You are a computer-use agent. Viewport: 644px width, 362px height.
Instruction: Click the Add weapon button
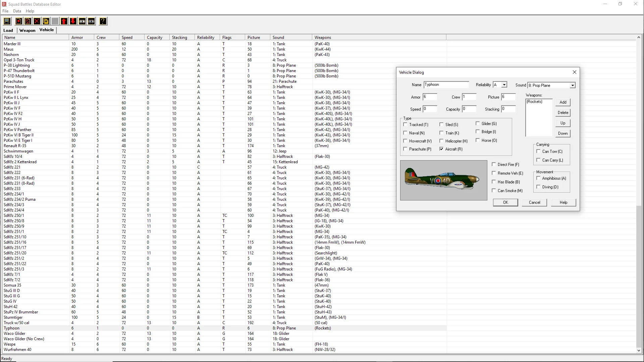click(563, 102)
